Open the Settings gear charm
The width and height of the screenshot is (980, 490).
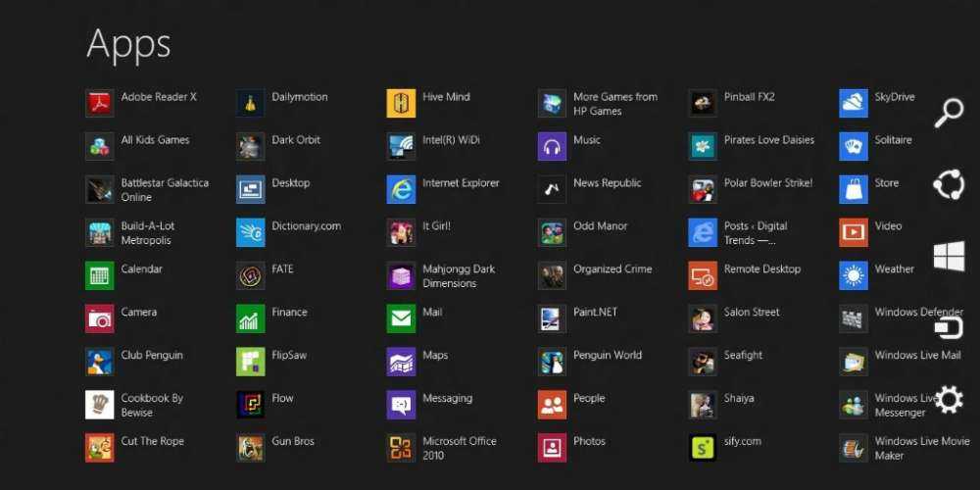click(949, 399)
